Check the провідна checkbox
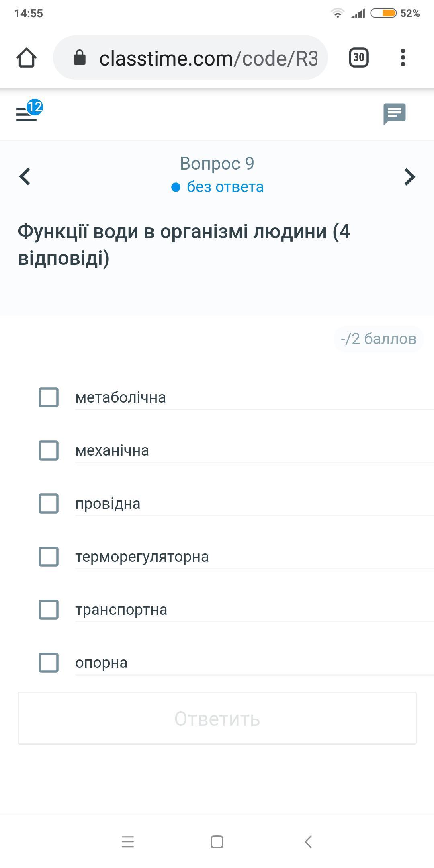This screenshot has height=868, width=434. pos(49,504)
